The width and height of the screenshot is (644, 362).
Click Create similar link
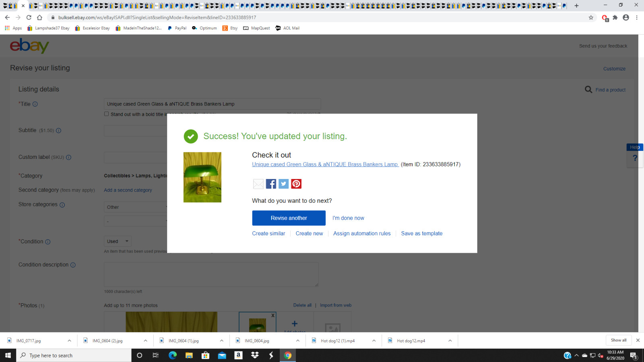click(x=268, y=233)
